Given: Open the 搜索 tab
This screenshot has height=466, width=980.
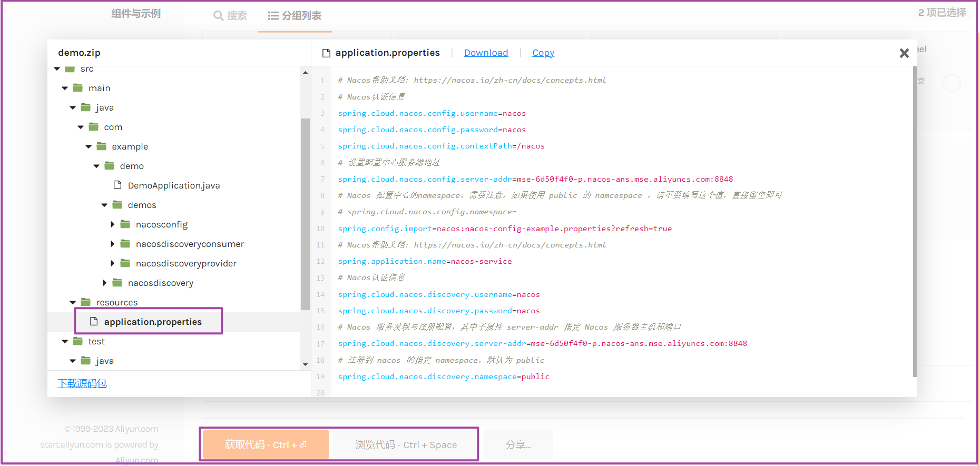Looking at the screenshot, I should (x=230, y=16).
